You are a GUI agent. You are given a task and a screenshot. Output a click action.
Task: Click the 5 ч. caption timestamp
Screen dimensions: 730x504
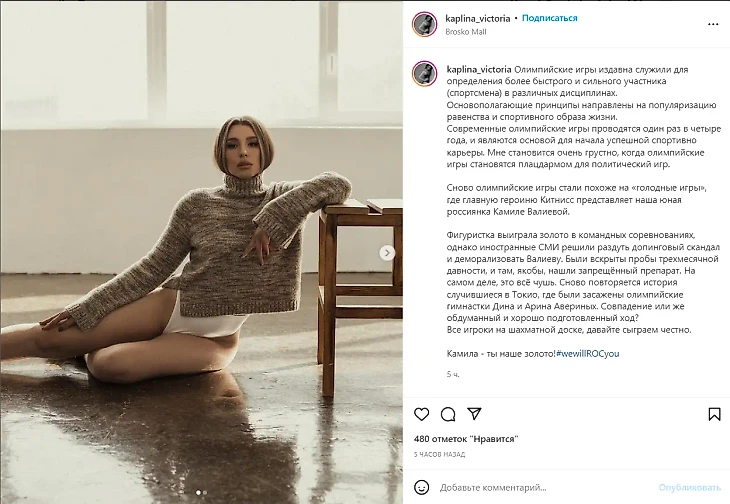point(453,374)
